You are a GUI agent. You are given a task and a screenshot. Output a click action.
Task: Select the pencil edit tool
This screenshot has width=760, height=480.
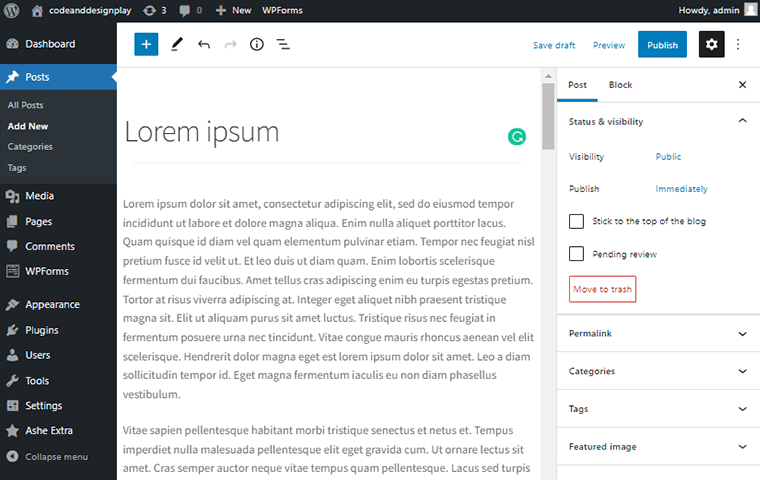tap(177, 45)
